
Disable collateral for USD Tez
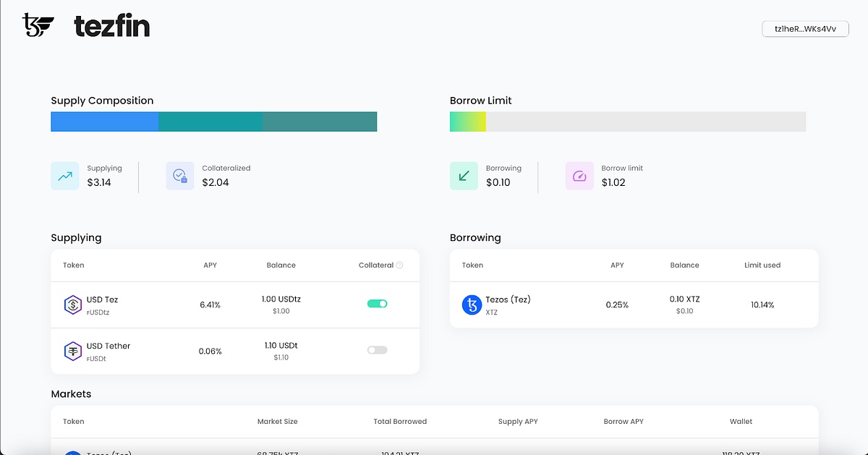point(378,304)
